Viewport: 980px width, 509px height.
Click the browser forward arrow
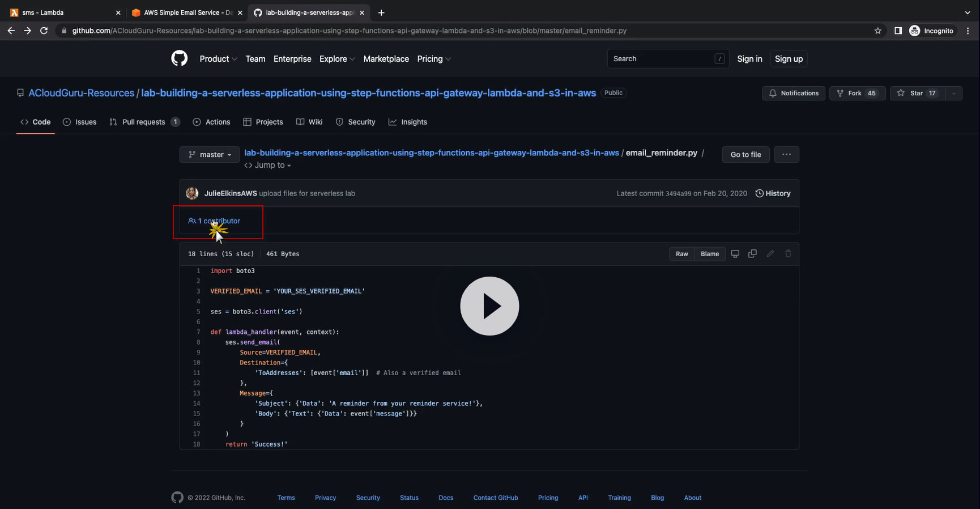[27, 31]
